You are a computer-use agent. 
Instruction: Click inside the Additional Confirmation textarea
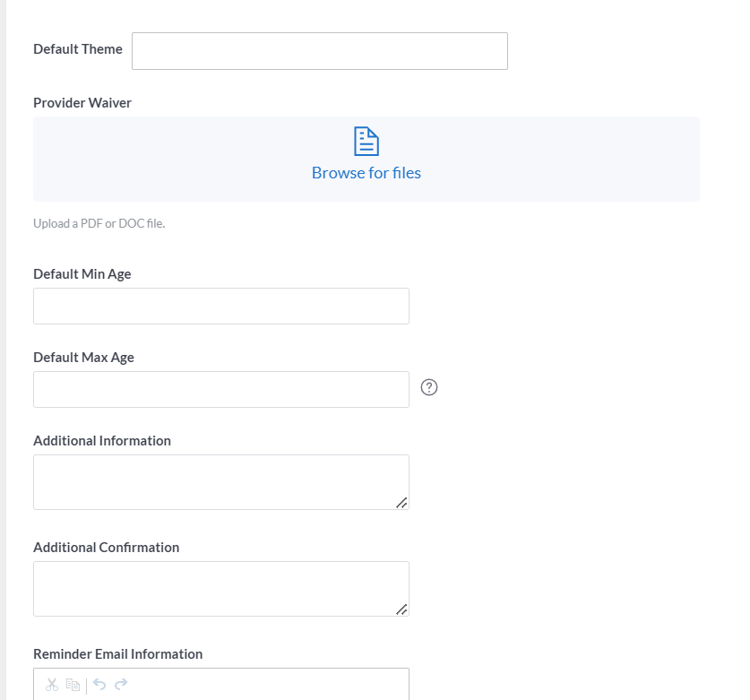click(x=221, y=589)
